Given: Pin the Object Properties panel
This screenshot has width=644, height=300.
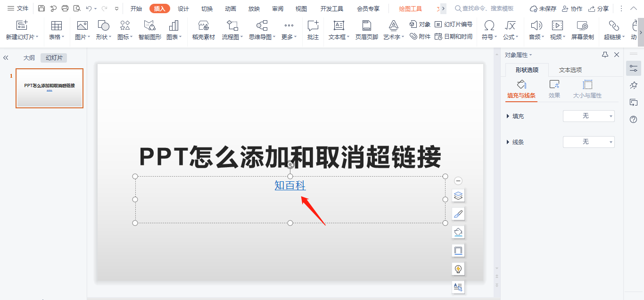Looking at the screenshot, I should coord(605,54).
